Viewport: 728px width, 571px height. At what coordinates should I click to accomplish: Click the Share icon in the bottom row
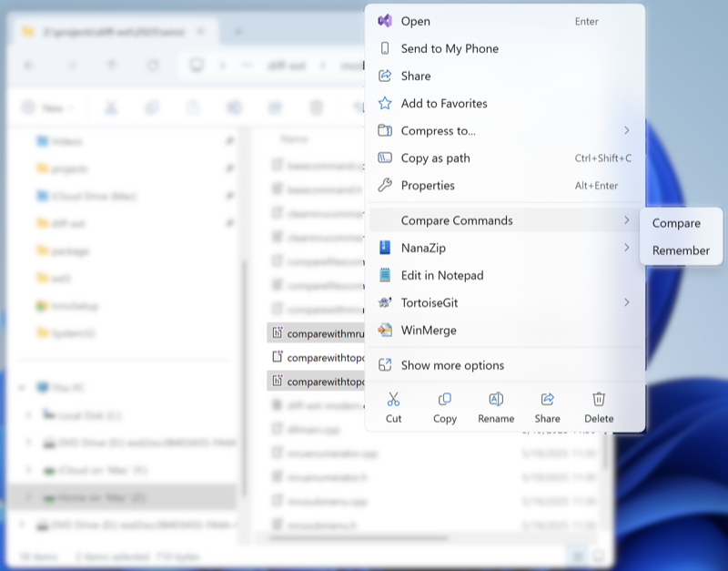[548, 399]
